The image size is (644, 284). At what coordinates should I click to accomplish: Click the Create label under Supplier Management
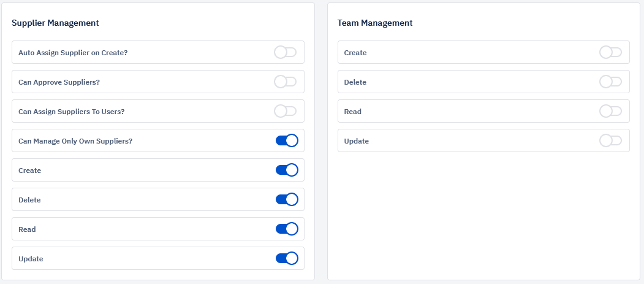click(x=29, y=171)
